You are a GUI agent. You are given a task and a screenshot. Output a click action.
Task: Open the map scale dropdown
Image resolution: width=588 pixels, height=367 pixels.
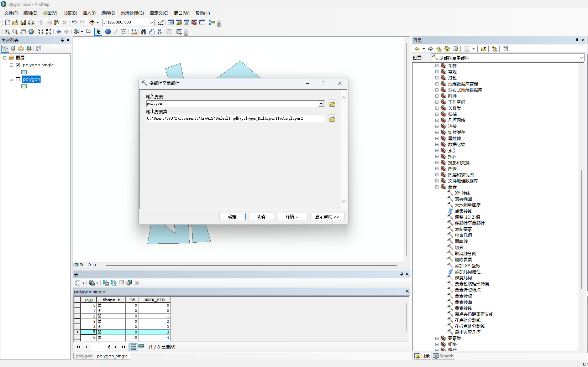[152, 22]
